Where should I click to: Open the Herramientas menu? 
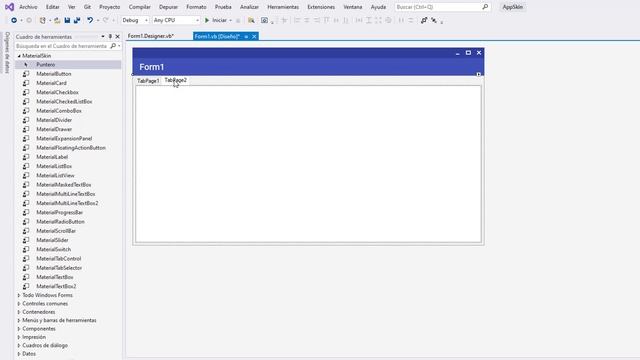click(283, 7)
